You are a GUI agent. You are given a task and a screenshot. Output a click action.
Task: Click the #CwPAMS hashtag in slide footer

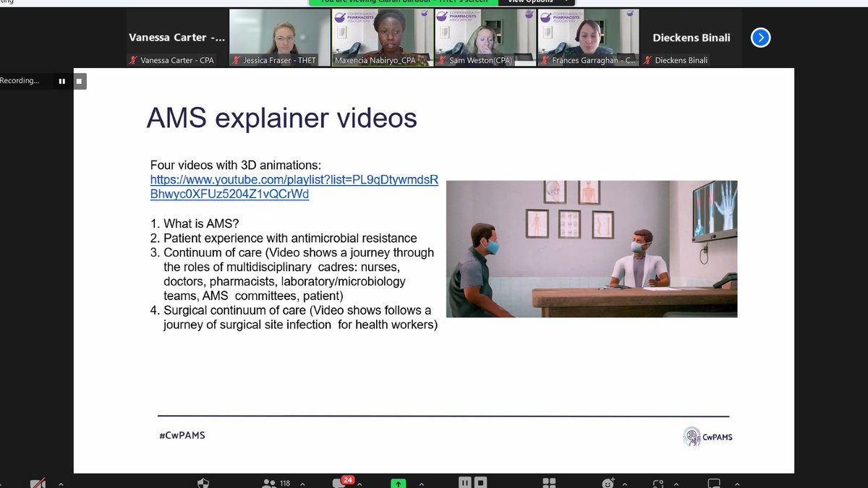click(182, 435)
